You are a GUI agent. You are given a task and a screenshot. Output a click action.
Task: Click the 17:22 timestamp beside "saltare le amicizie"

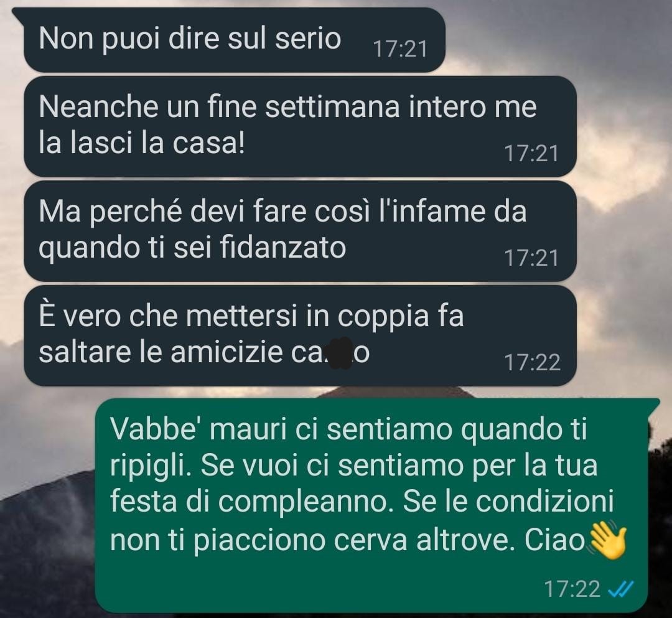[x=532, y=363]
